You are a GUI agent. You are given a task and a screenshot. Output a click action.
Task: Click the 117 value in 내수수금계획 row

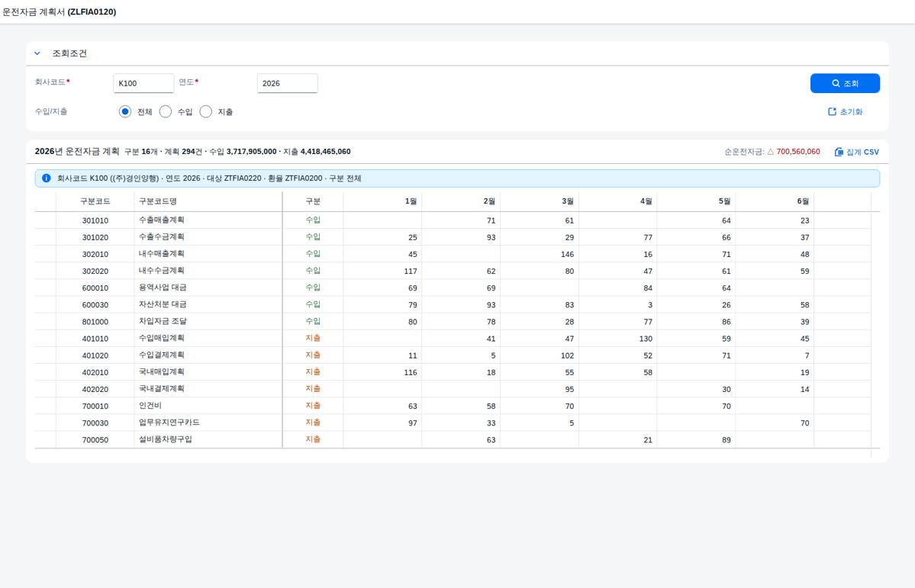point(411,272)
